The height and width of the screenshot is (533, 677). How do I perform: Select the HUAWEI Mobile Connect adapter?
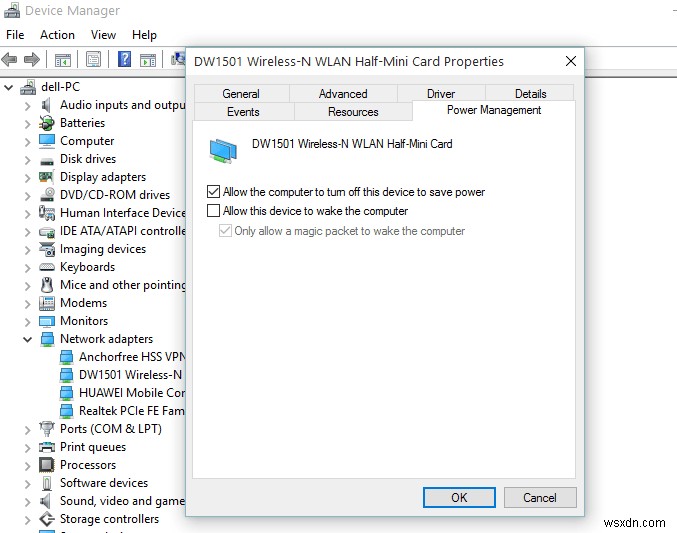[122, 393]
